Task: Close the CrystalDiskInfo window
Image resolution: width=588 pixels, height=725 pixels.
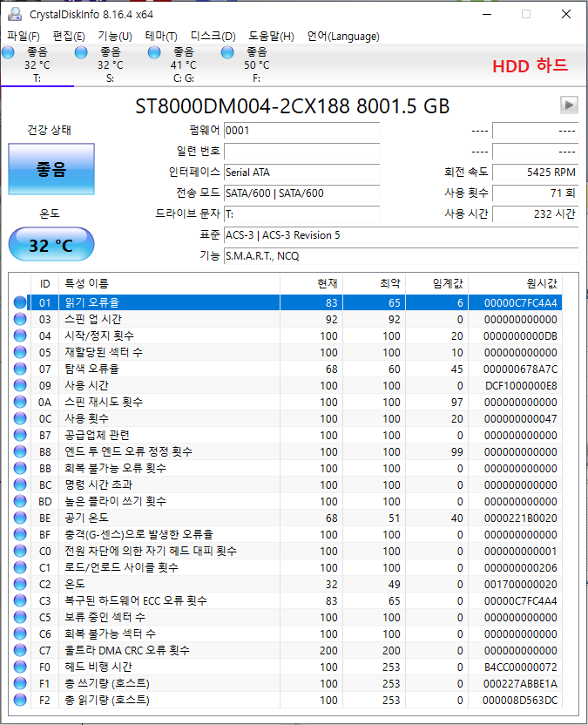Action: point(566,14)
